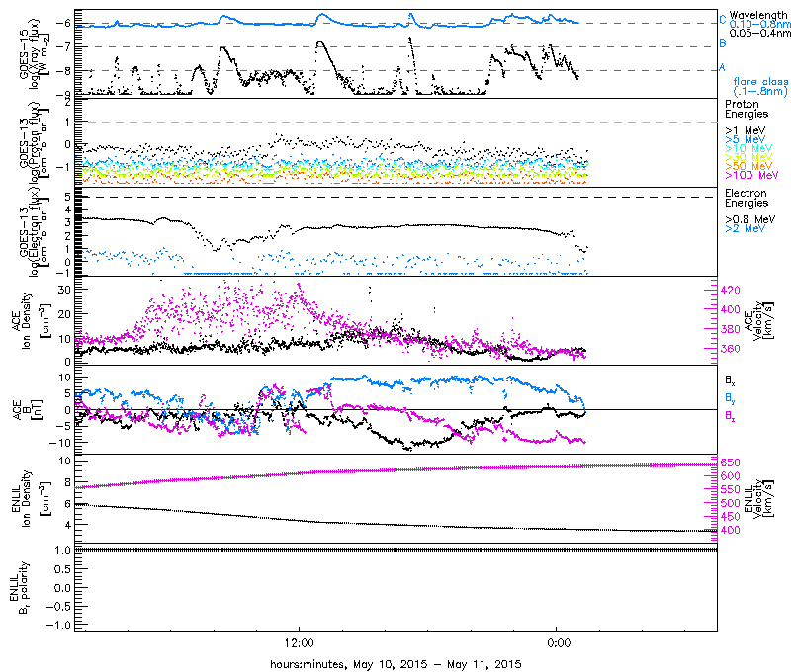
Task: Click the flare class 'B' marker
Action: 723,43
